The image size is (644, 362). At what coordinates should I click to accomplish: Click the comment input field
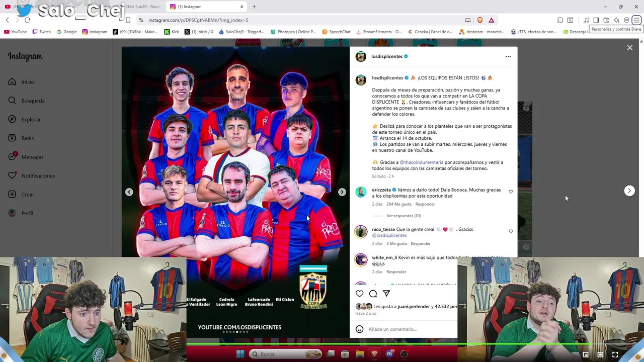tap(410, 329)
